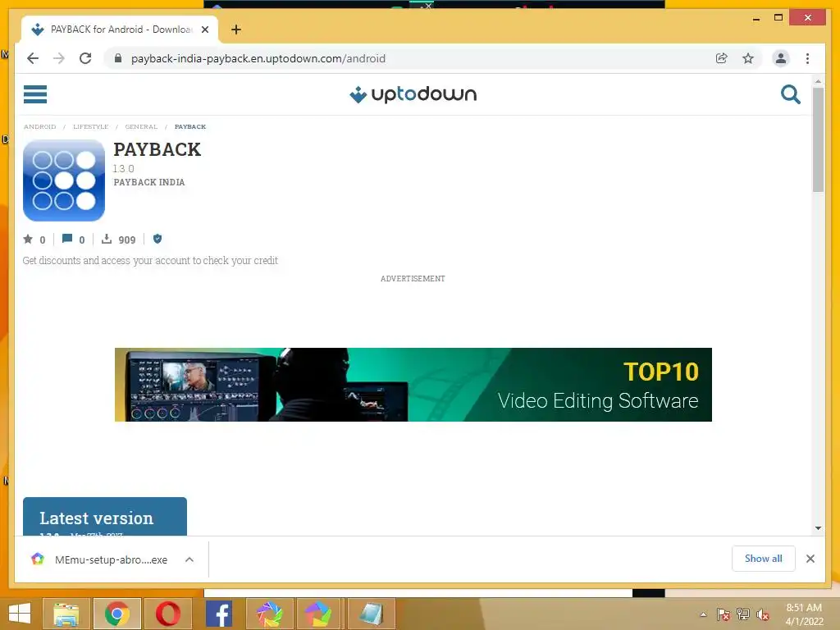Click the 909 downloads count
Image resolution: width=840 pixels, height=630 pixels.
(x=127, y=240)
